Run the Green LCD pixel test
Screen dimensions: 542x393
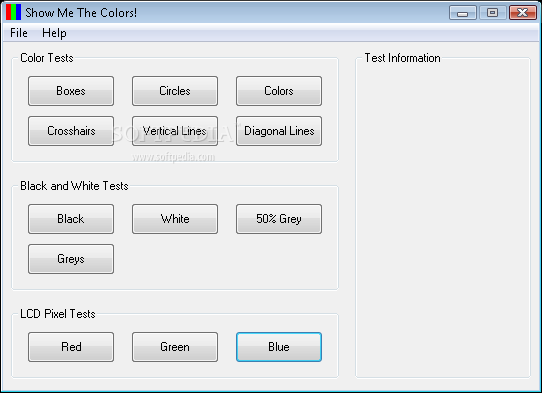[175, 347]
